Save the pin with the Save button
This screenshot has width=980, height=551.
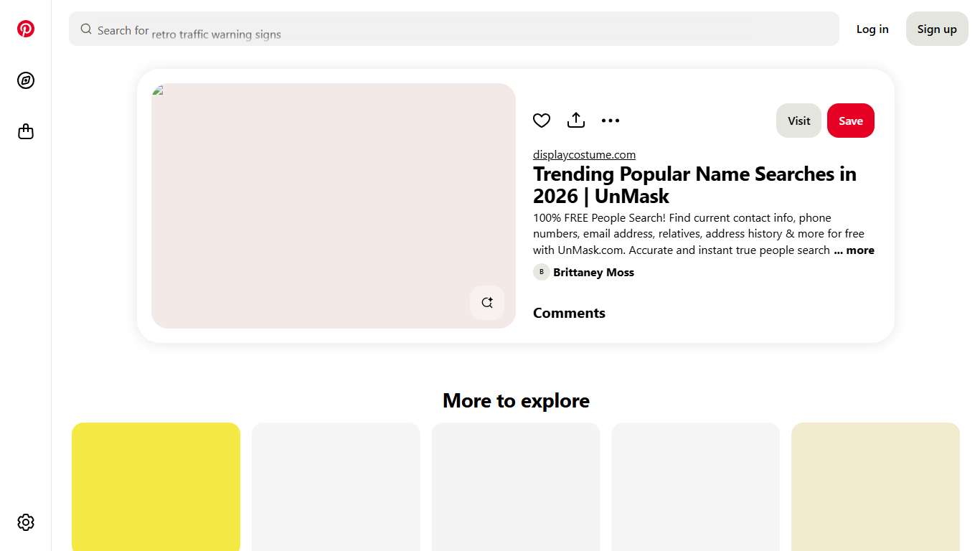click(x=851, y=121)
